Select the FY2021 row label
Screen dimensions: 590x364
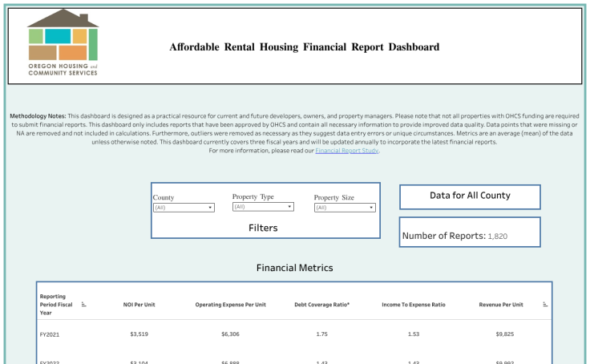point(51,334)
